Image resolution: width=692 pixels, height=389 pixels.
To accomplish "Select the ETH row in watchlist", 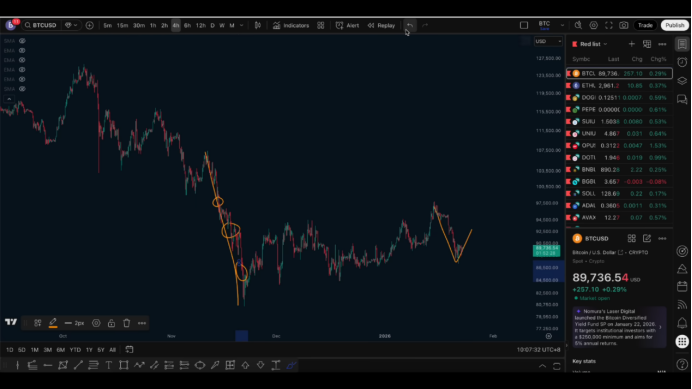I will pyautogui.click(x=619, y=86).
